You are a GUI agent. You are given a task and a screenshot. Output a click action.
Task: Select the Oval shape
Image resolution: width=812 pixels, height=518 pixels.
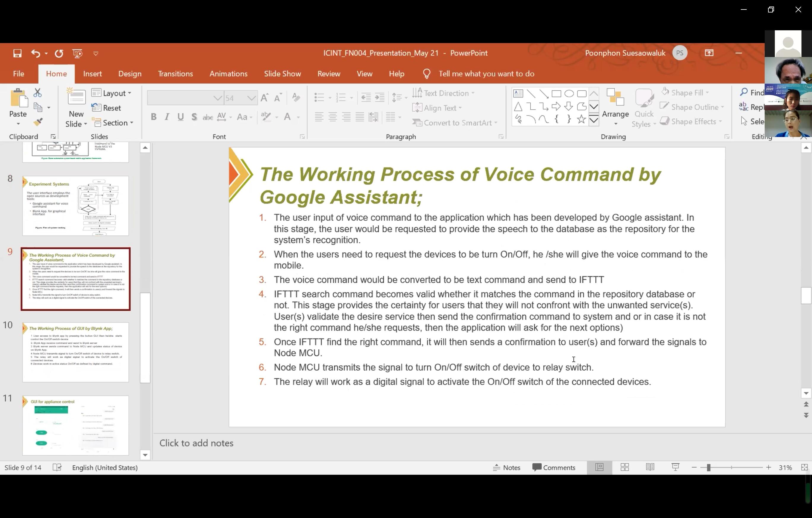click(x=569, y=94)
